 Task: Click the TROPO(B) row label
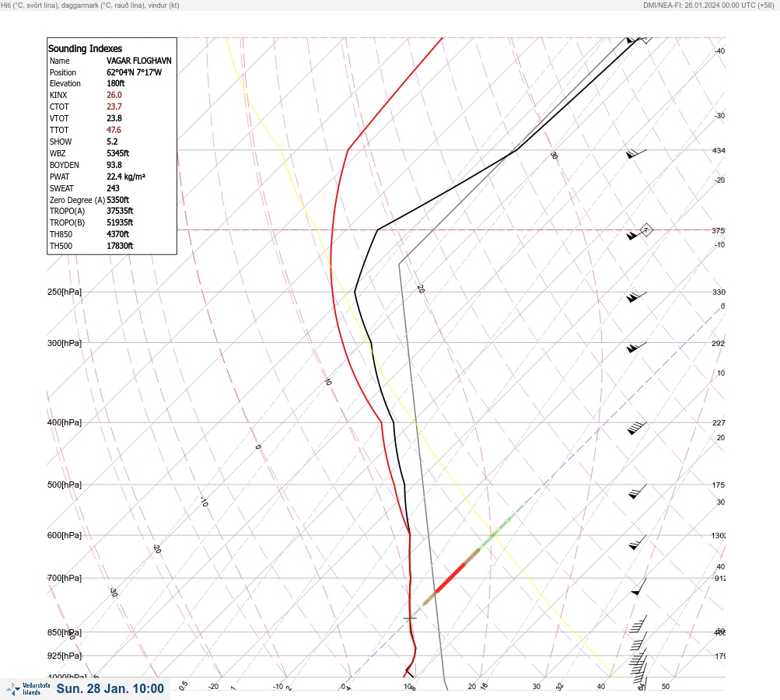coord(67,222)
